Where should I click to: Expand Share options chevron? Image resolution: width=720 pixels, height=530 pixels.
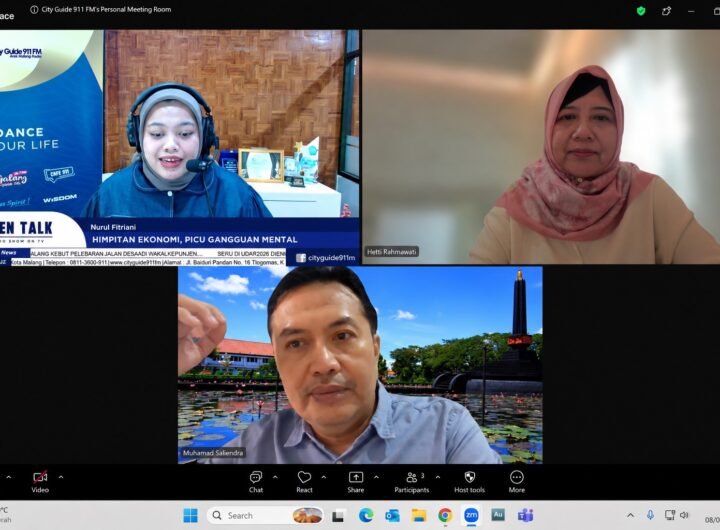(x=376, y=477)
